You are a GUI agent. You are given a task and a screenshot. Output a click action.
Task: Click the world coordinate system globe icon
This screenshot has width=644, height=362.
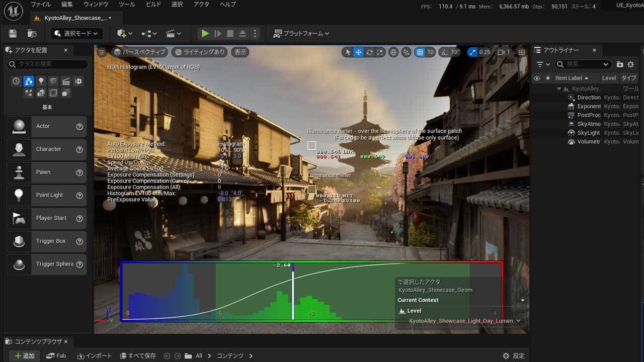click(x=393, y=52)
